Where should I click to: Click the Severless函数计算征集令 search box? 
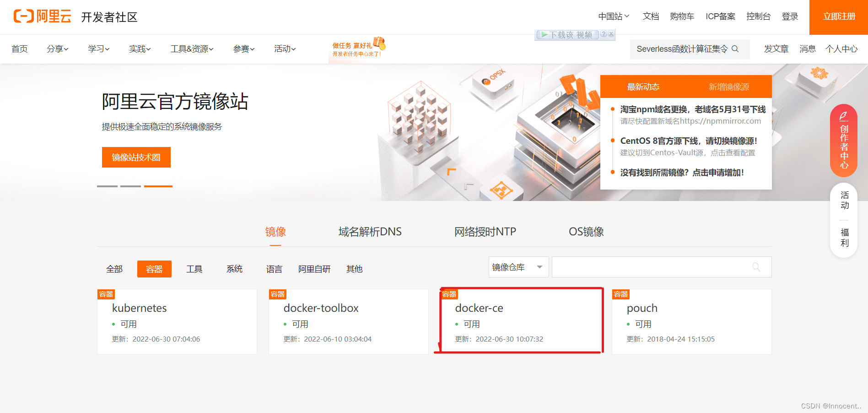click(690, 49)
